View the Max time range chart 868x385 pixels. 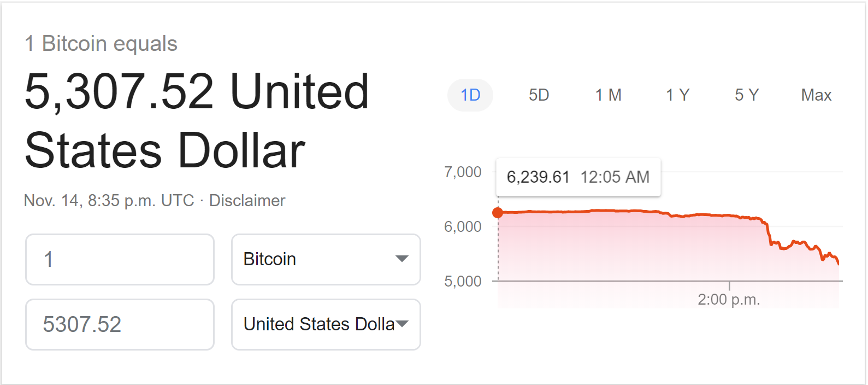pyautogui.click(x=816, y=95)
